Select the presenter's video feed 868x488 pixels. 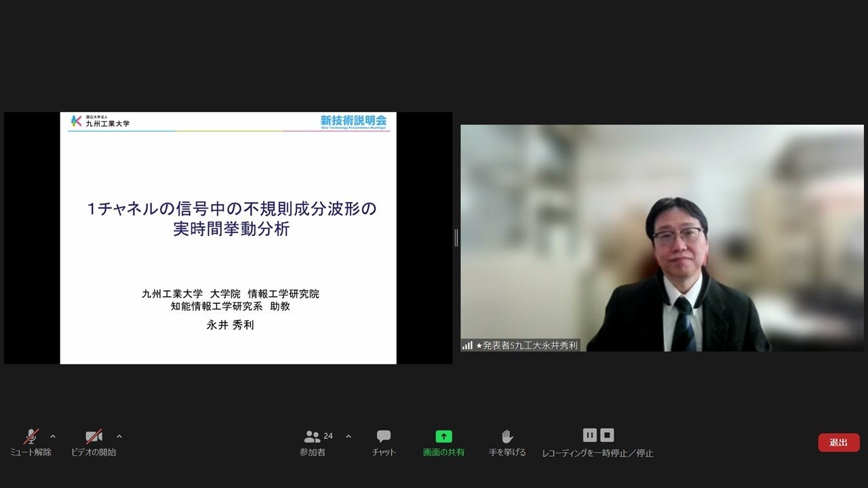coord(662,237)
